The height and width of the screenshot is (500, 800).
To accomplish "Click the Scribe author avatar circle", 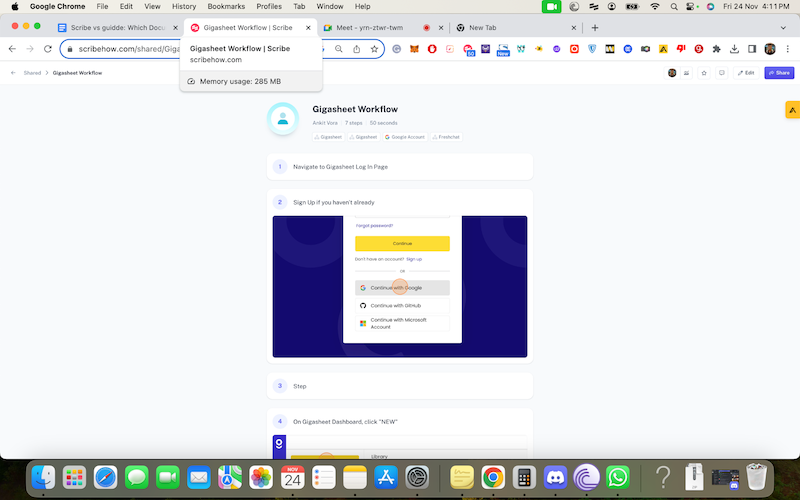I will click(x=283, y=118).
